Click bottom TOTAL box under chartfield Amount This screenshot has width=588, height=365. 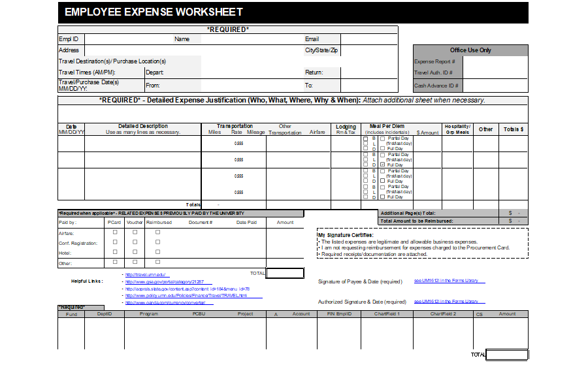(x=506, y=355)
